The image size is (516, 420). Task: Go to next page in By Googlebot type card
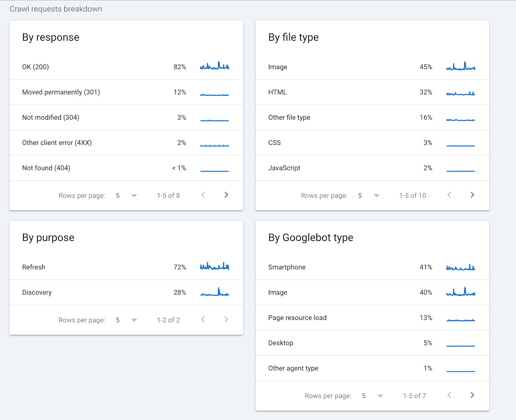pyautogui.click(x=472, y=395)
